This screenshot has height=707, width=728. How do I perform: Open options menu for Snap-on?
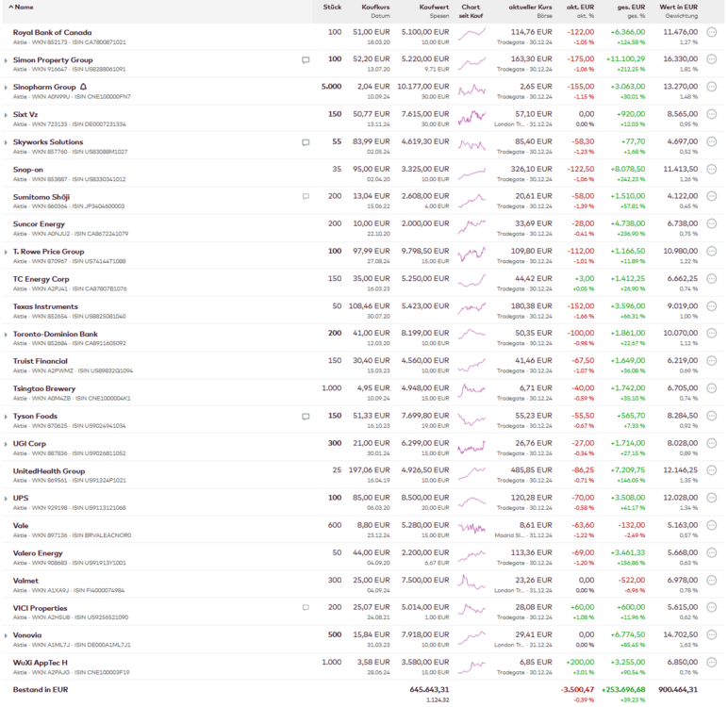point(711,170)
